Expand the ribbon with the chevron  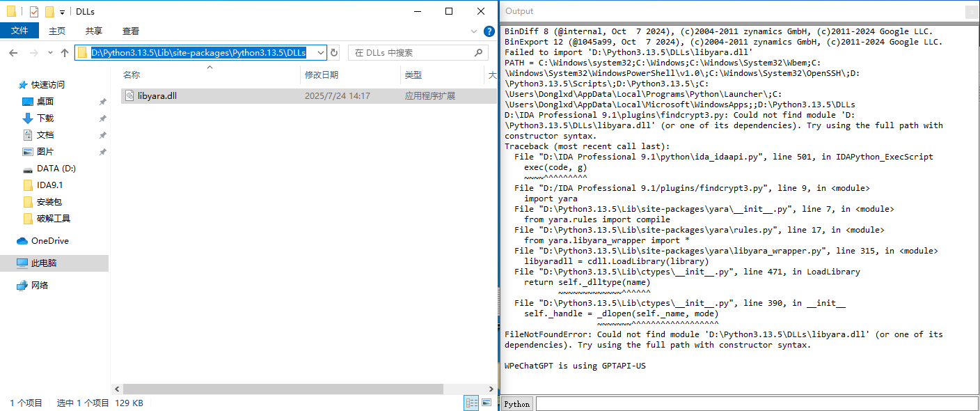pyautogui.click(x=474, y=31)
